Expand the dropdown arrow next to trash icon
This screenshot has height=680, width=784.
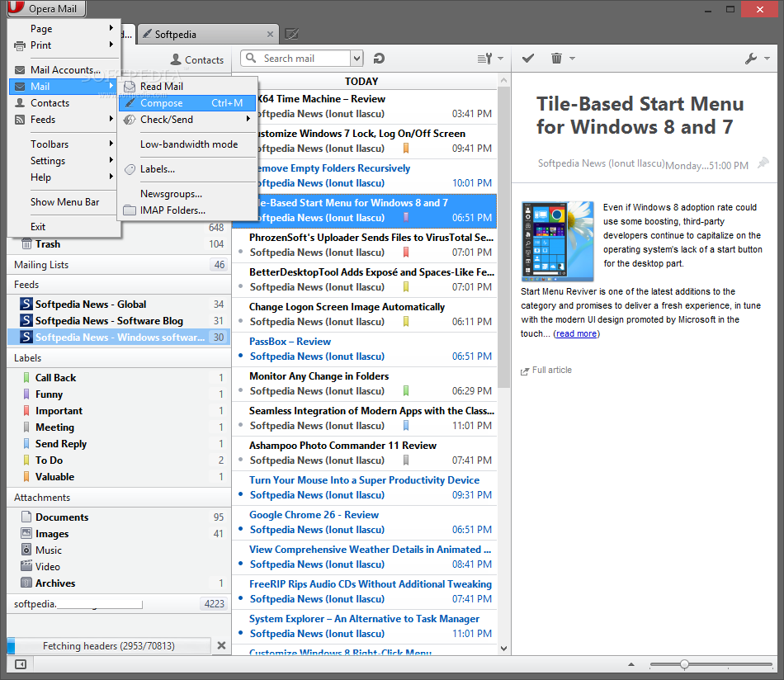pos(573,59)
